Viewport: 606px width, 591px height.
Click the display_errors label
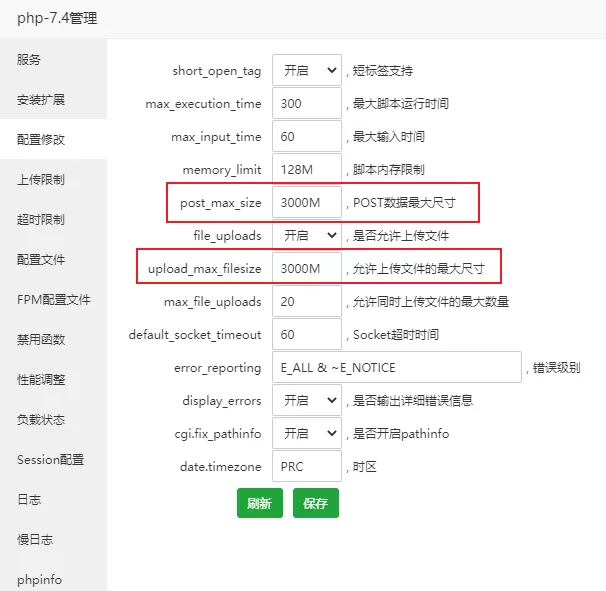coord(222,401)
